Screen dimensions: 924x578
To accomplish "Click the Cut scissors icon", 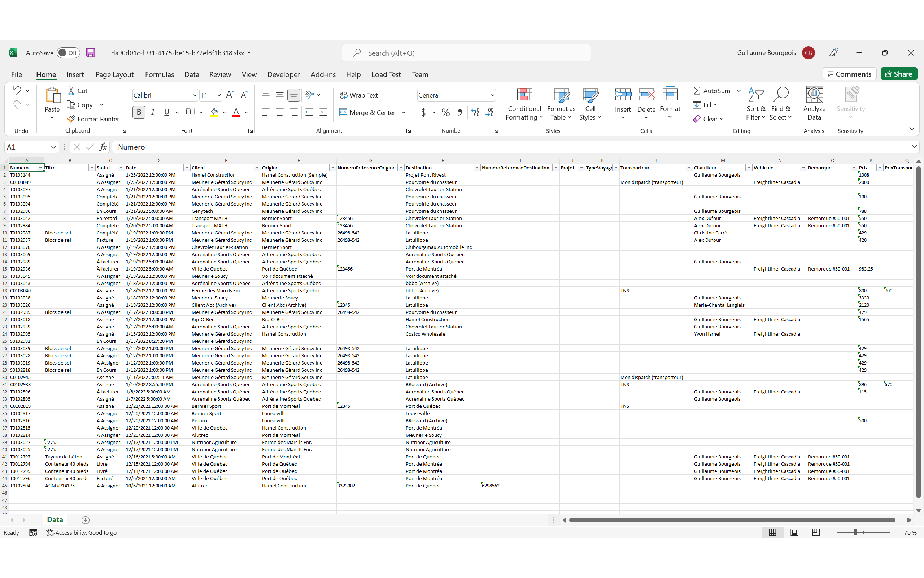I will 71,91.
